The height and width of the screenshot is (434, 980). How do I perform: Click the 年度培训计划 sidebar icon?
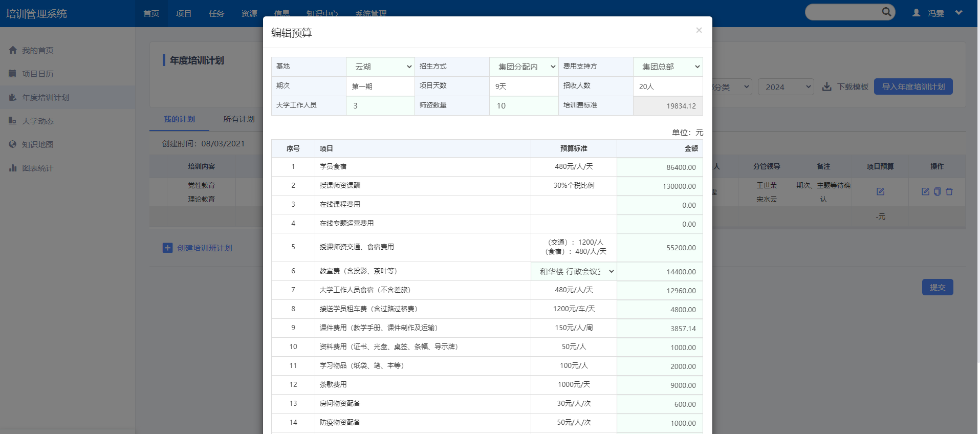(12, 97)
